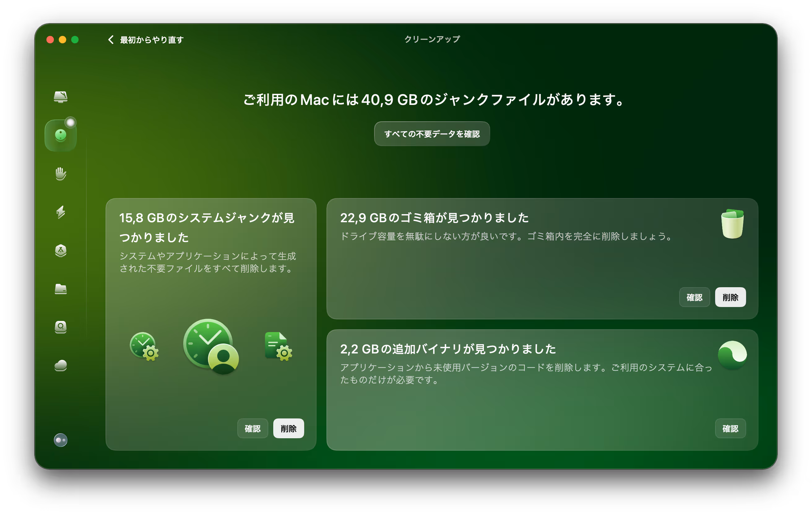Screen dimensions: 812x515
Task: Click the クリーンアップ window title
Action: click(432, 39)
